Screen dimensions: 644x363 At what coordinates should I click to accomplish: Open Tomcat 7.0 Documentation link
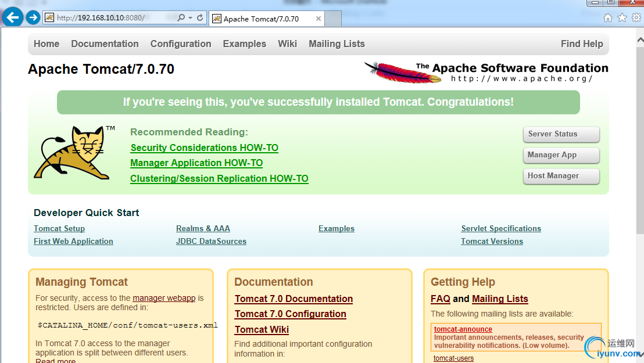[x=294, y=299]
